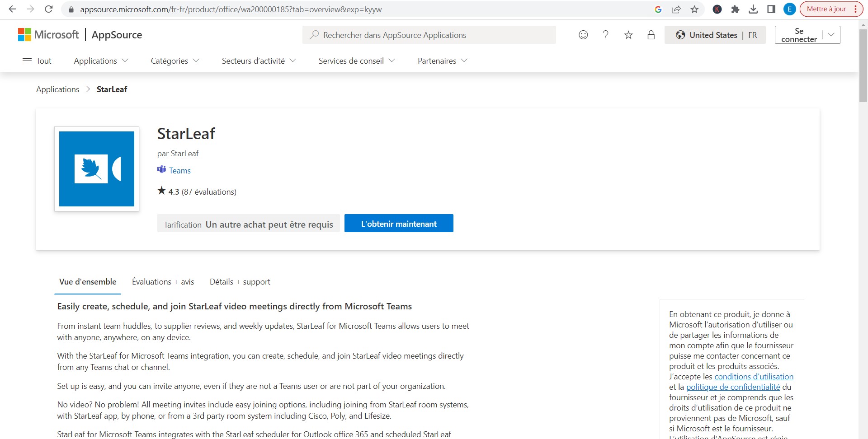Open the smiley feedback icon
The height and width of the screenshot is (439, 868).
coord(583,35)
